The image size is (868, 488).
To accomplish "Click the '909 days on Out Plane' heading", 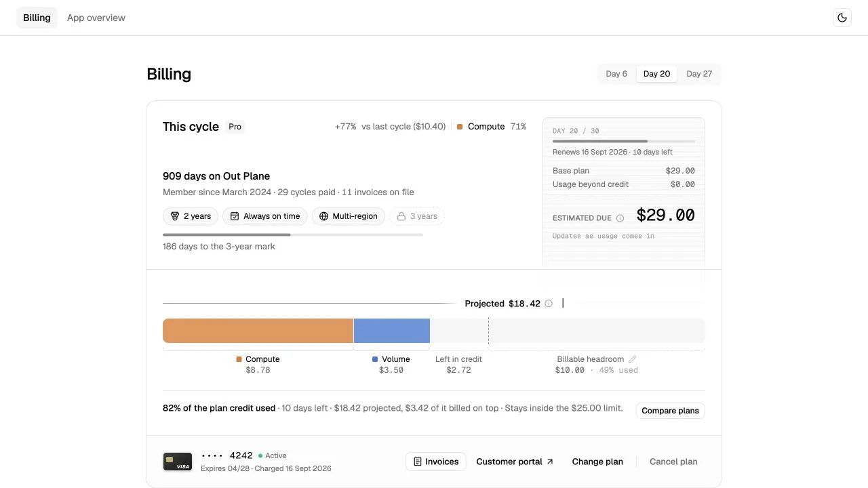I will [216, 176].
